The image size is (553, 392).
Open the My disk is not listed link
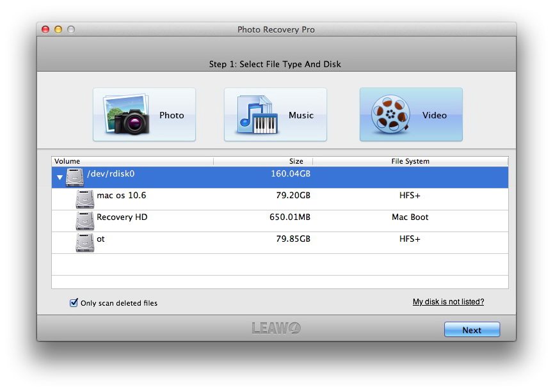pos(448,302)
